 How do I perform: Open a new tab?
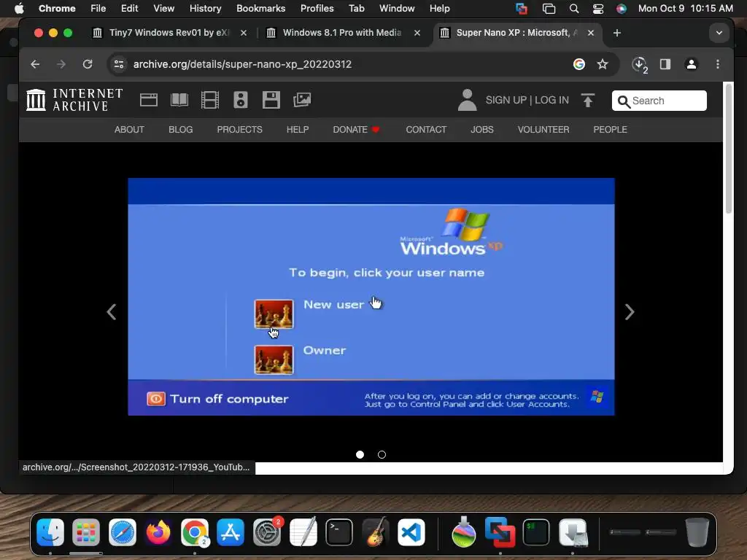[617, 33]
